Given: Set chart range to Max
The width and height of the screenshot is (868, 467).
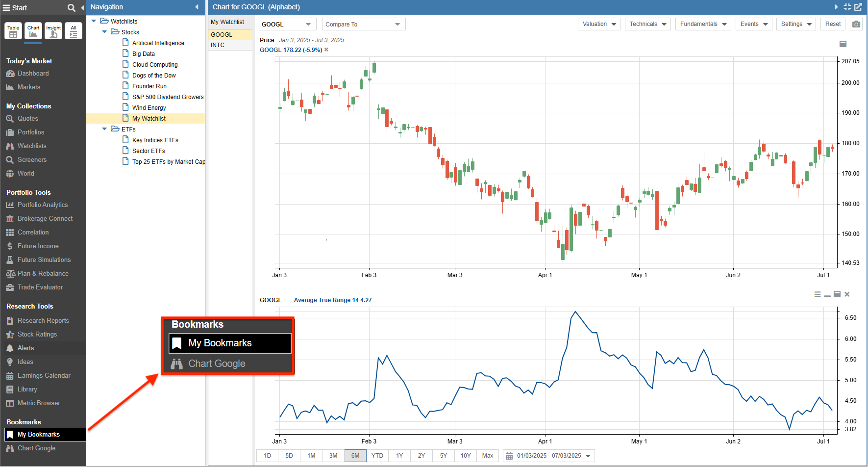Looking at the screenshot, I should tap(488, 456).
